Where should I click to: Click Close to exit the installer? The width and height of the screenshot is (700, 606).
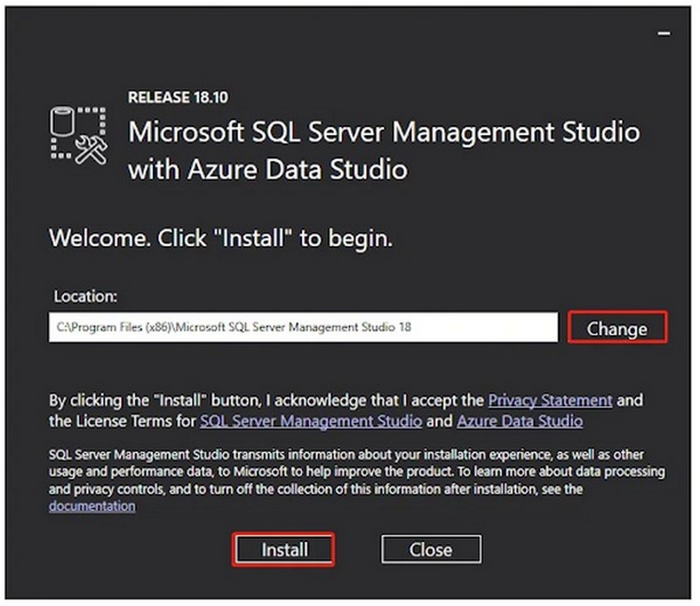(431, 549)
